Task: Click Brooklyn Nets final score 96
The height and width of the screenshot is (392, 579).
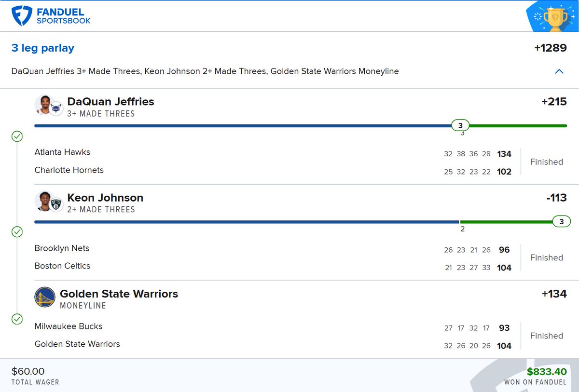Action: coord(504,250)
